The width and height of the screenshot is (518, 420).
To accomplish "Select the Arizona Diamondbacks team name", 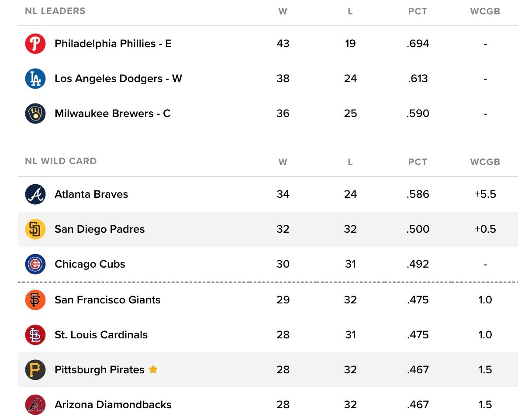I will click(x=113, y=405).
